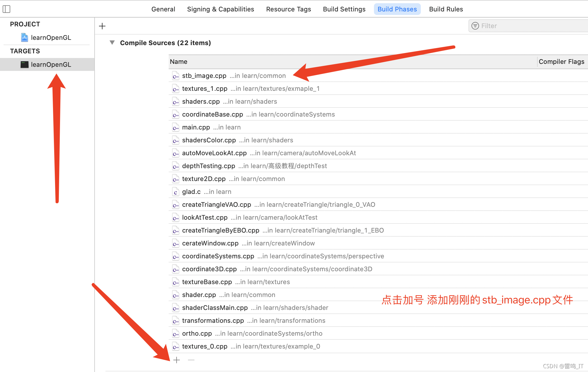
Task: Switch to Signing & Capabilities
Action: click(x=220, y=9)
